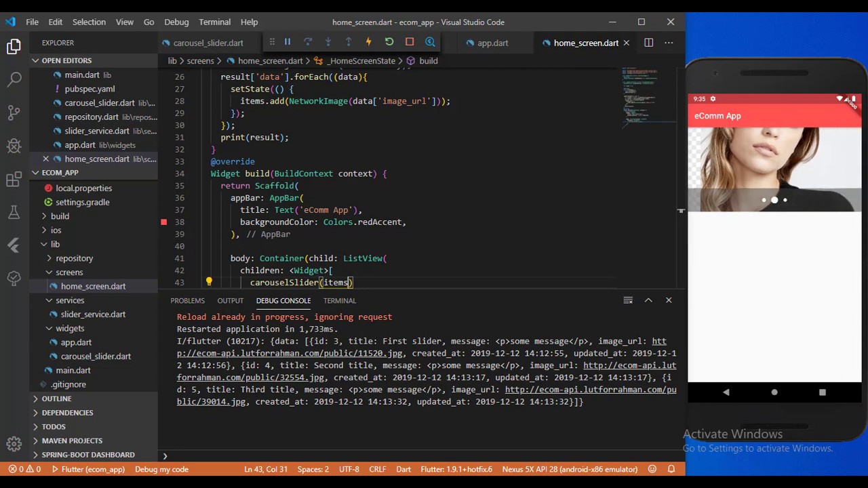
Task: Click the Hot Reload lightning icon
Action: (x=369, y=42)
